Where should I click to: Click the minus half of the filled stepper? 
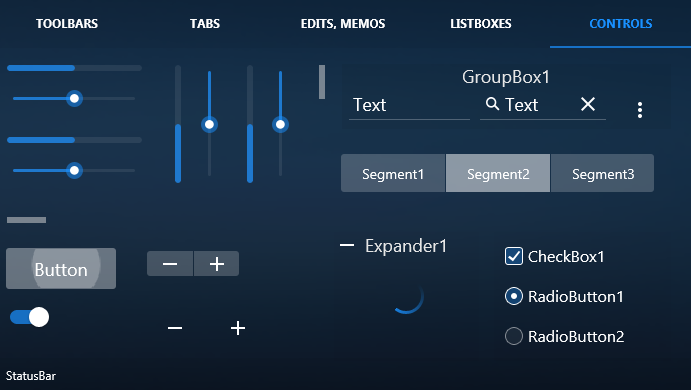(170, 264)
